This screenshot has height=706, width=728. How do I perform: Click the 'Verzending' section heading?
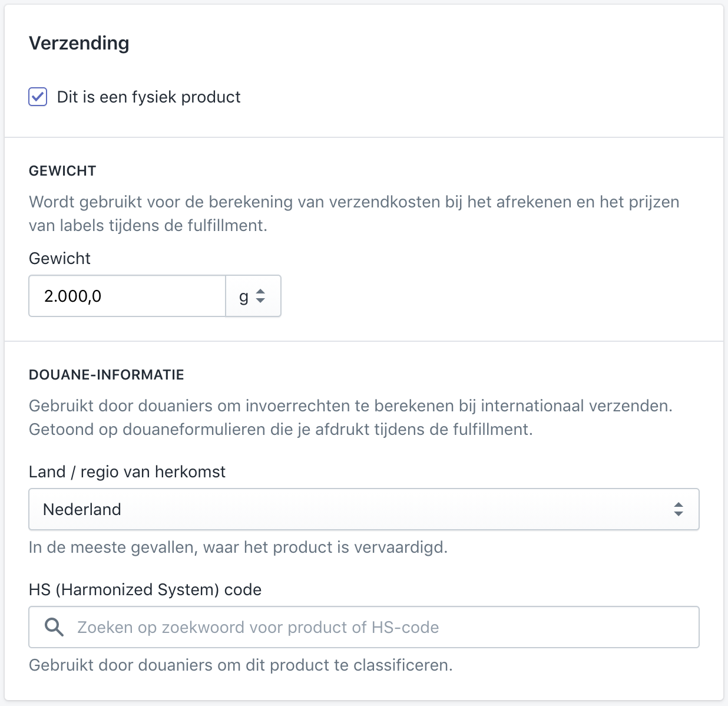click(79, 43)
